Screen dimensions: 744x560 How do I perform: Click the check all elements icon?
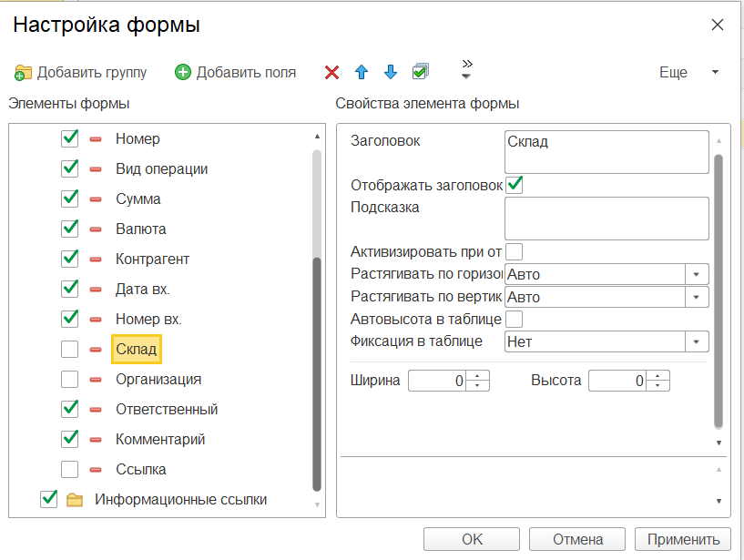(421, 72)
